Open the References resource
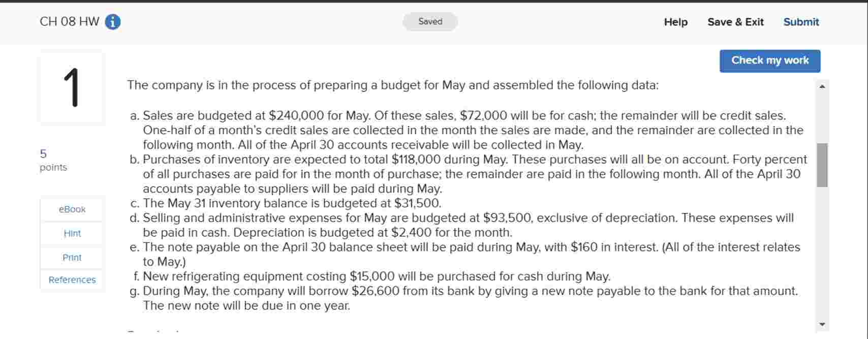The height and width of the screenshot is (339, 868). coord(72,280)
